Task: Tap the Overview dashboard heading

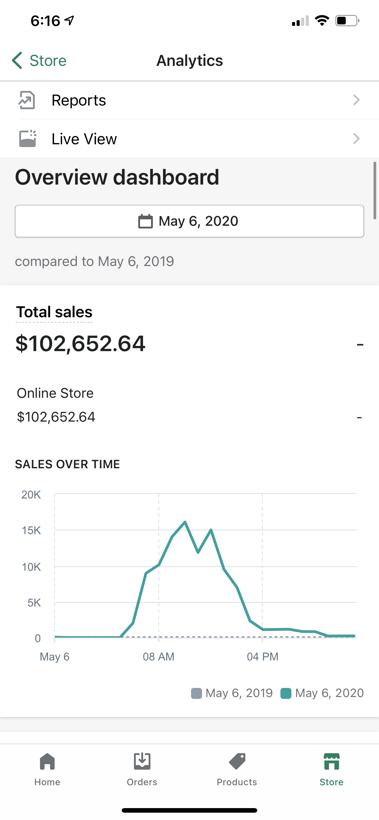Action: click(x=117, y=178)
